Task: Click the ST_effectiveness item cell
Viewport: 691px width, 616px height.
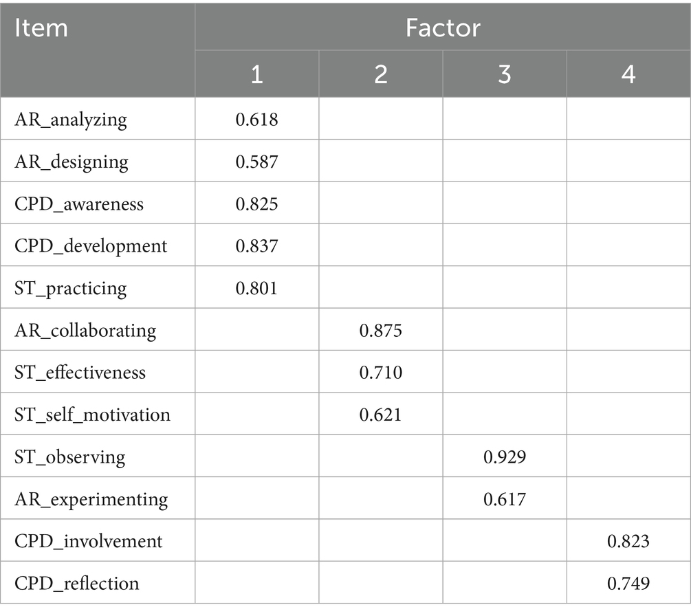Action: pyautogui.click(x=80, y=372)
